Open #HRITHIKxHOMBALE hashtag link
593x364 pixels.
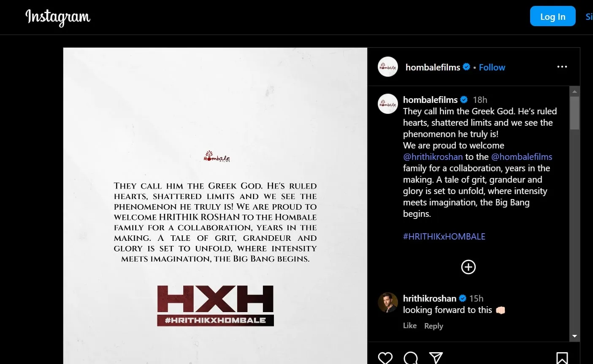444,237
